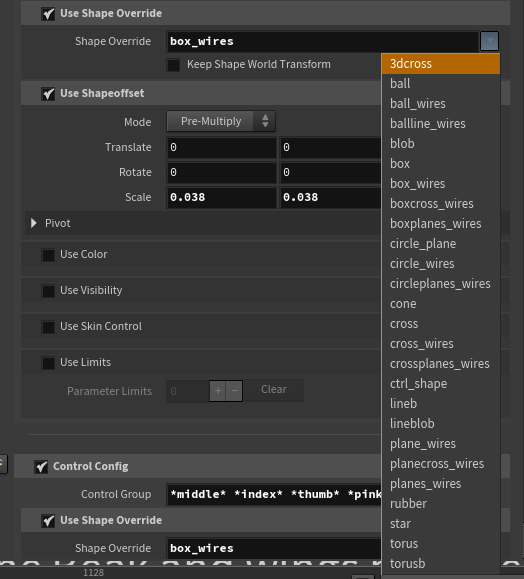Click the first Scale field 0.038
This screenshot has width=524, height=579.
tap(221, 198)
